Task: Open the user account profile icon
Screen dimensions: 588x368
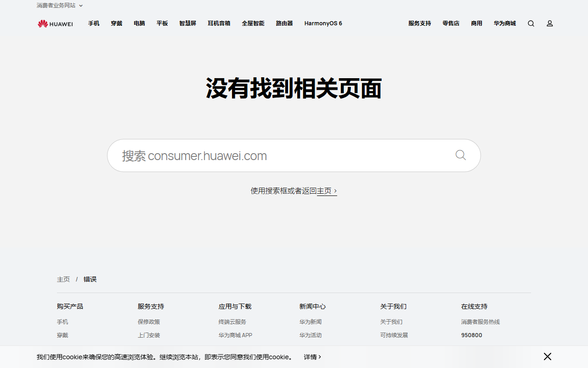Action: point(549,23)
